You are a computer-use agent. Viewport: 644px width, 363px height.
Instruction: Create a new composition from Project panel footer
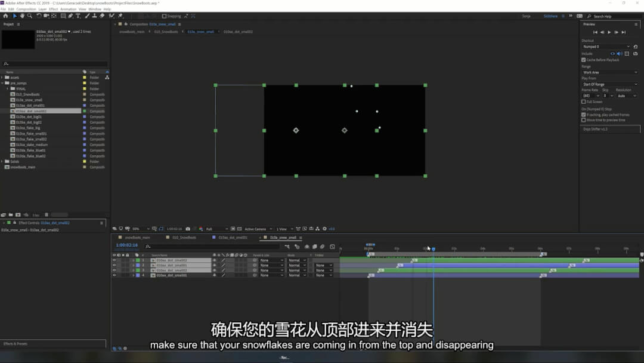(x=18, y=215)
